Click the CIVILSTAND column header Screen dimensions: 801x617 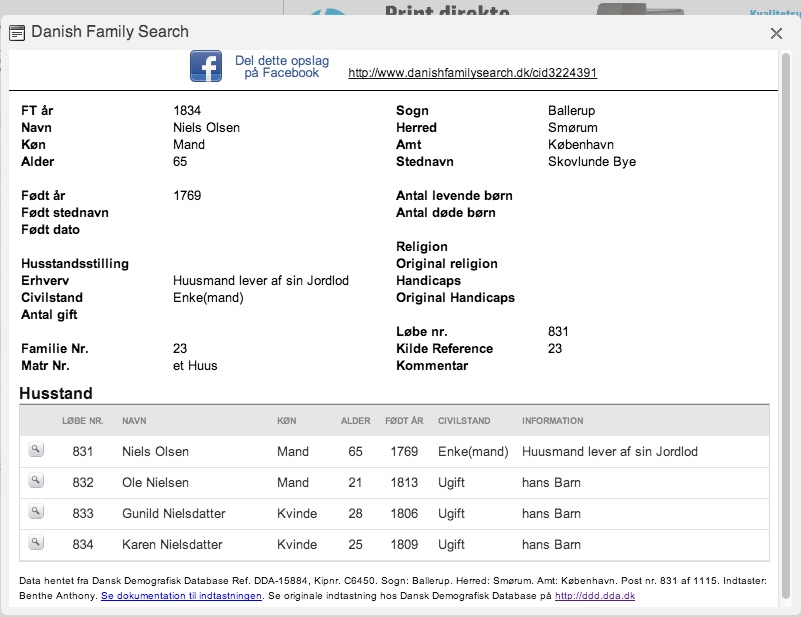tap(464, 421)
